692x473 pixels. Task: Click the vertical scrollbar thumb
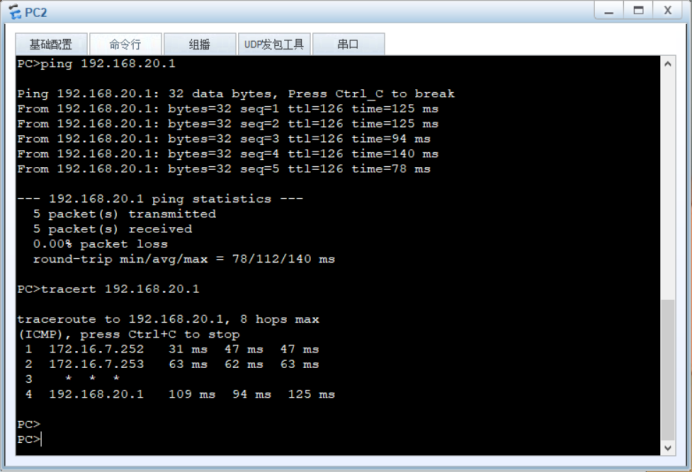668,371
